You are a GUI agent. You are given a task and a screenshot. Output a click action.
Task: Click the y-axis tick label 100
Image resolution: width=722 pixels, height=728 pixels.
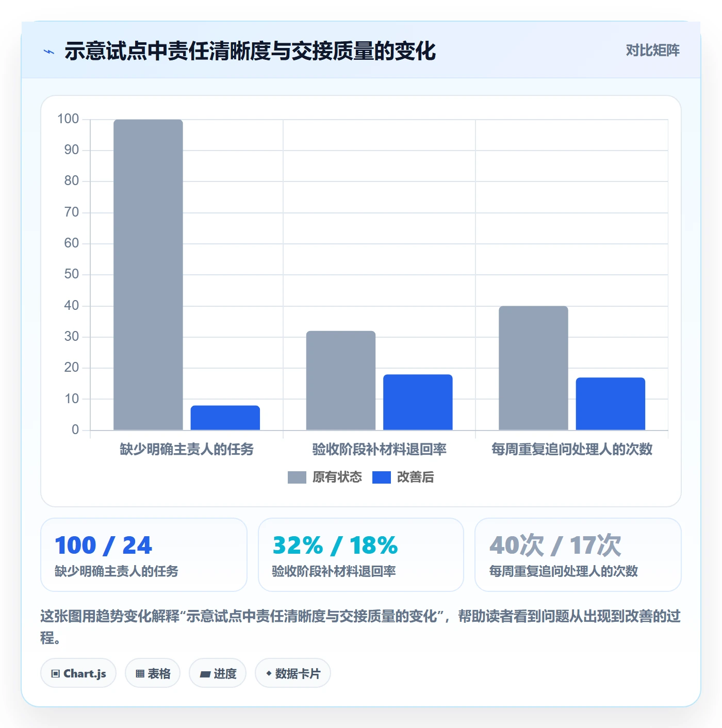pos(68,119)
